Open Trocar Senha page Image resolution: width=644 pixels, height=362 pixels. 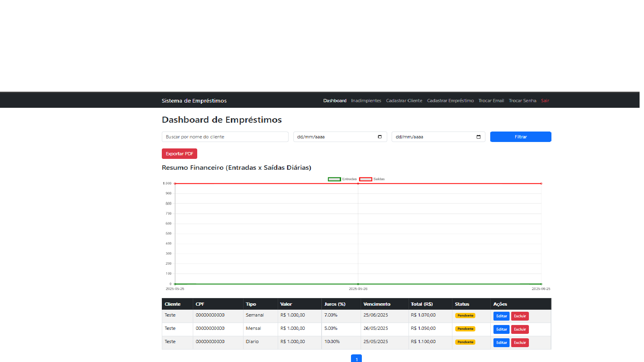click(522, 101)
